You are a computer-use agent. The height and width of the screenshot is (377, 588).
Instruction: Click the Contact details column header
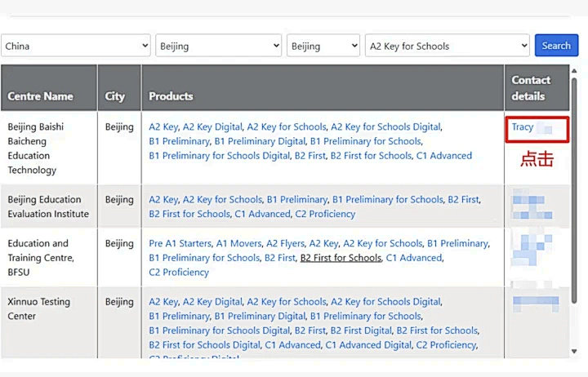pos(531,88)
